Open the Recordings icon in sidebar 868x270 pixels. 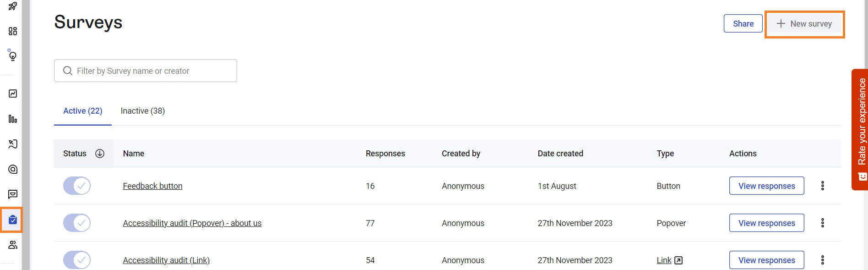[x=12, y=169]
